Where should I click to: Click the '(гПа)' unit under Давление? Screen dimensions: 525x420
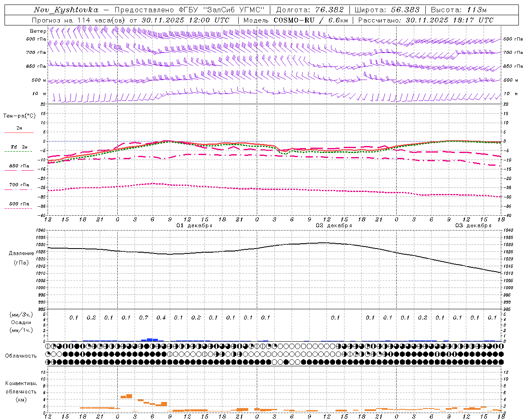coord(21,263)
